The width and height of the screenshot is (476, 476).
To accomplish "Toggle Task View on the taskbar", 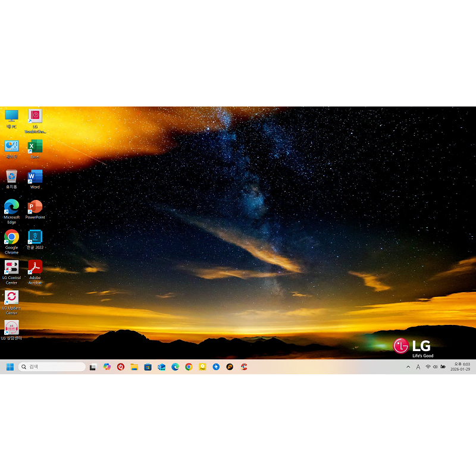I will (x=93, y=367).
